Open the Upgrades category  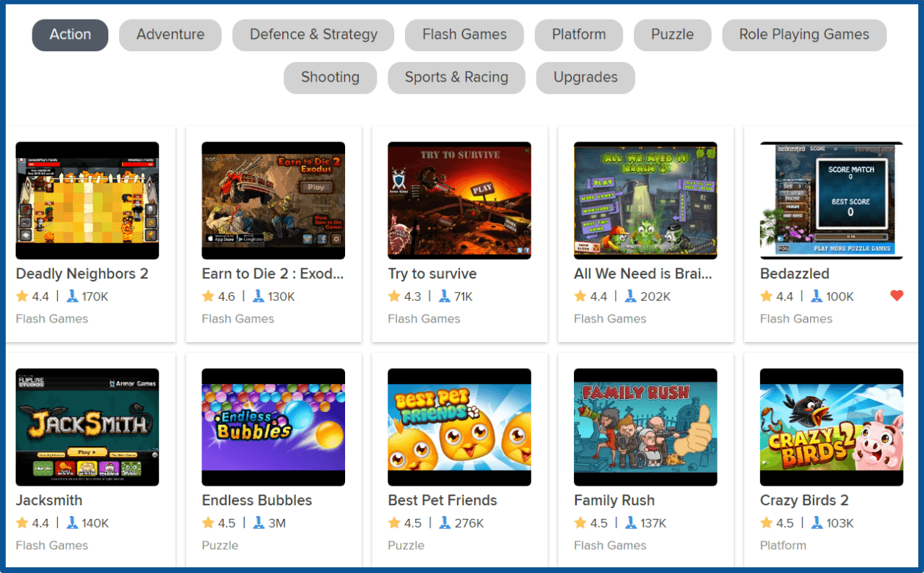(x=585, y=78)
